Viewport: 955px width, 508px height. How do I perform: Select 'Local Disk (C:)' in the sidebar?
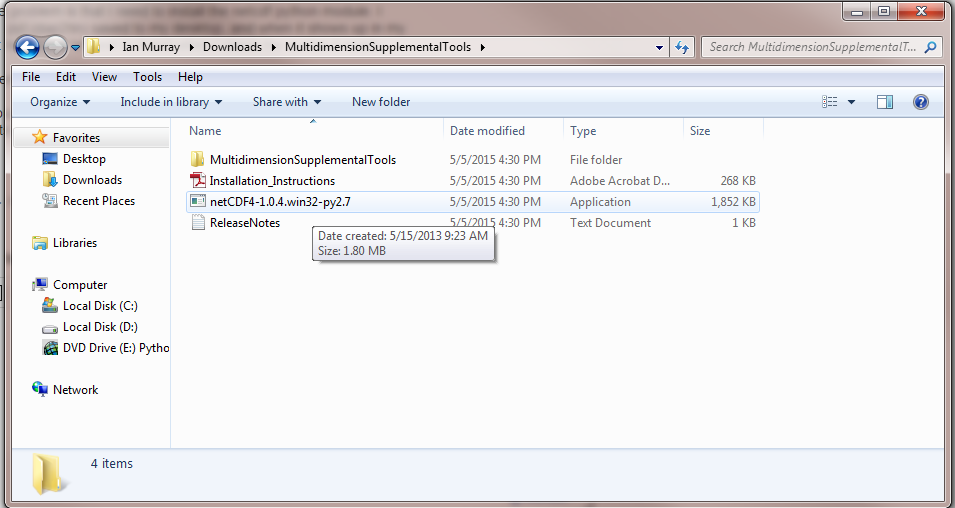tap(100, 306)
